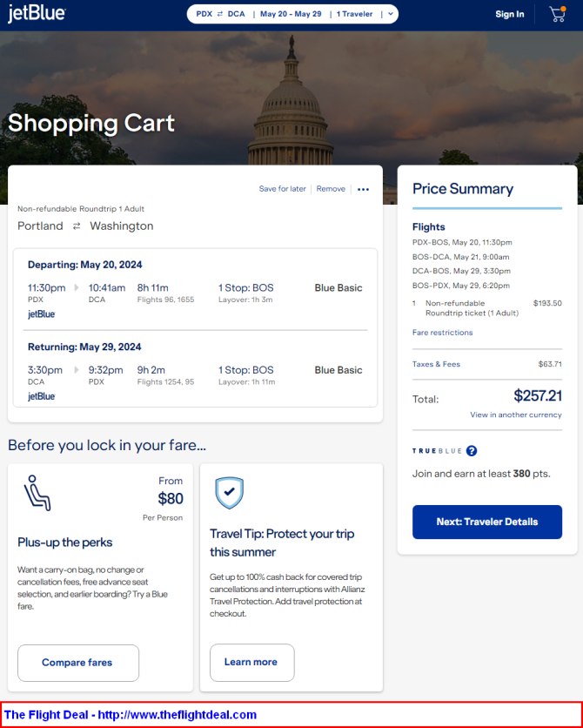Click the 9h 2m duration text
583x728 pixels.
151,370
